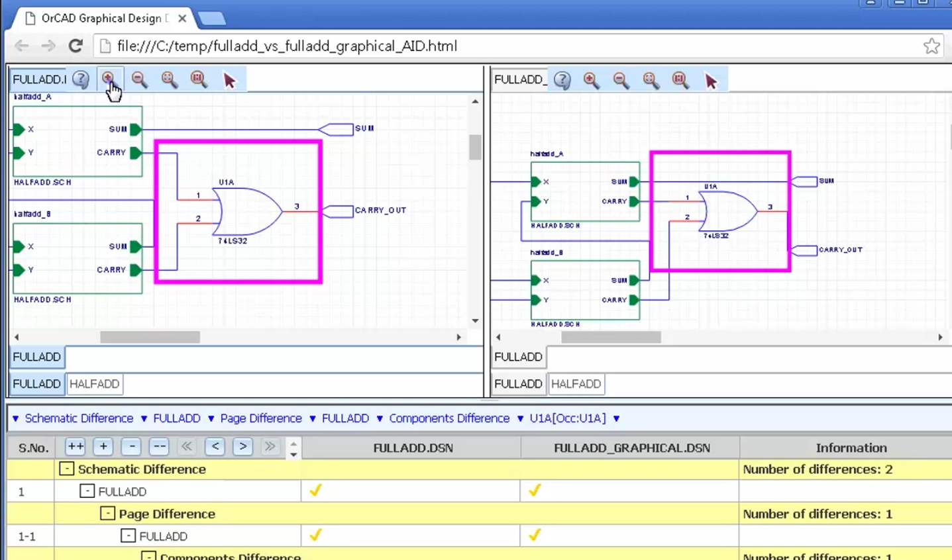Click the U1A OR gate in FULLADD.DSN schematic
The height and width of the screenshot is (560, 952).
coord(246,211)
